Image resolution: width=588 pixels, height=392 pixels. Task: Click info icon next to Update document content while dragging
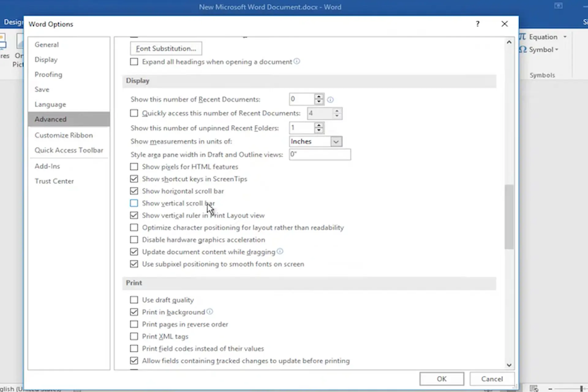pos(280,251)
